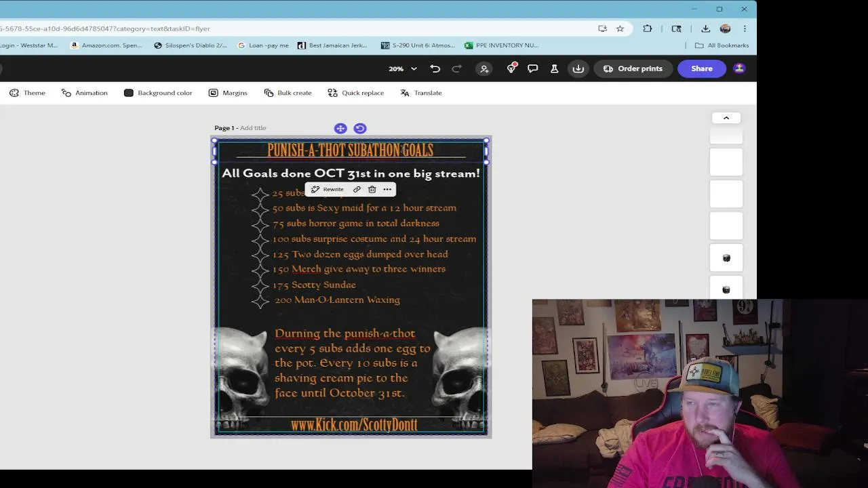
Task: Open the account avatar in the editor header
Action: coord(739,68)
